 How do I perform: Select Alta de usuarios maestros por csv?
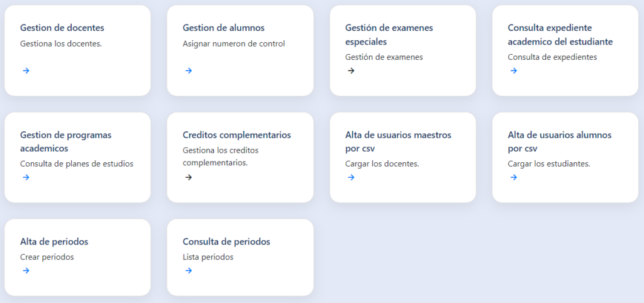tap(398, 141)
